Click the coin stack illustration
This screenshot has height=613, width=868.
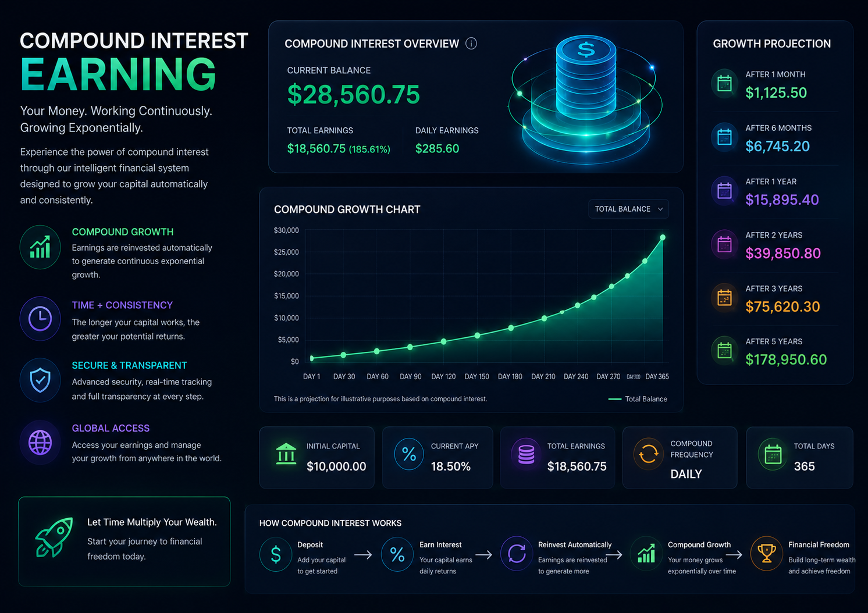click(x=586, y=99)
